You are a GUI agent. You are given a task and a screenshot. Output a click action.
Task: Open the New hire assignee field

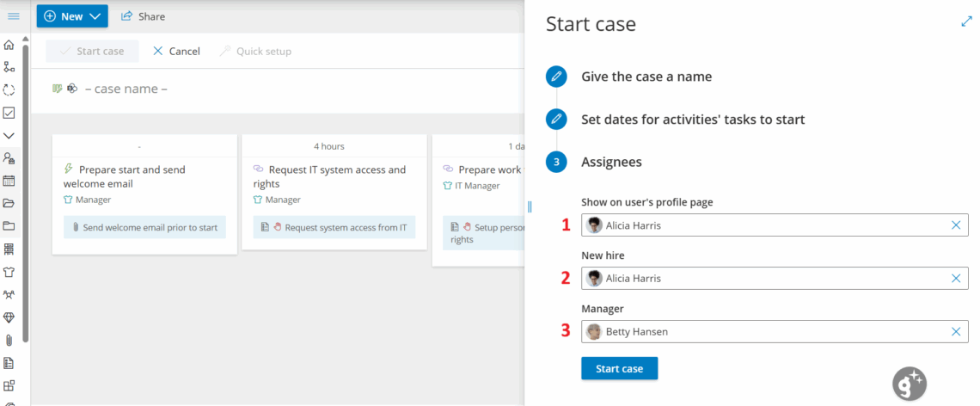(x=765, y=279)
